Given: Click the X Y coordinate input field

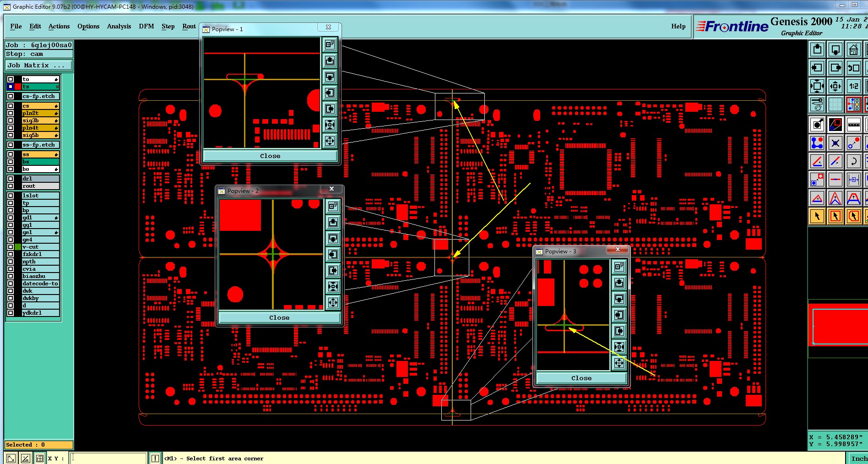Looking at the screenshot, I should 108,458.
